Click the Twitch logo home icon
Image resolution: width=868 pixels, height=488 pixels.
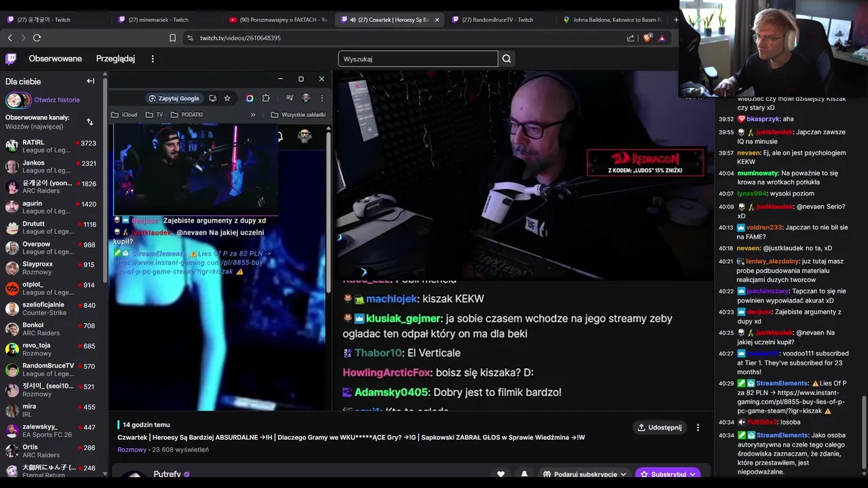click(11, 59)
